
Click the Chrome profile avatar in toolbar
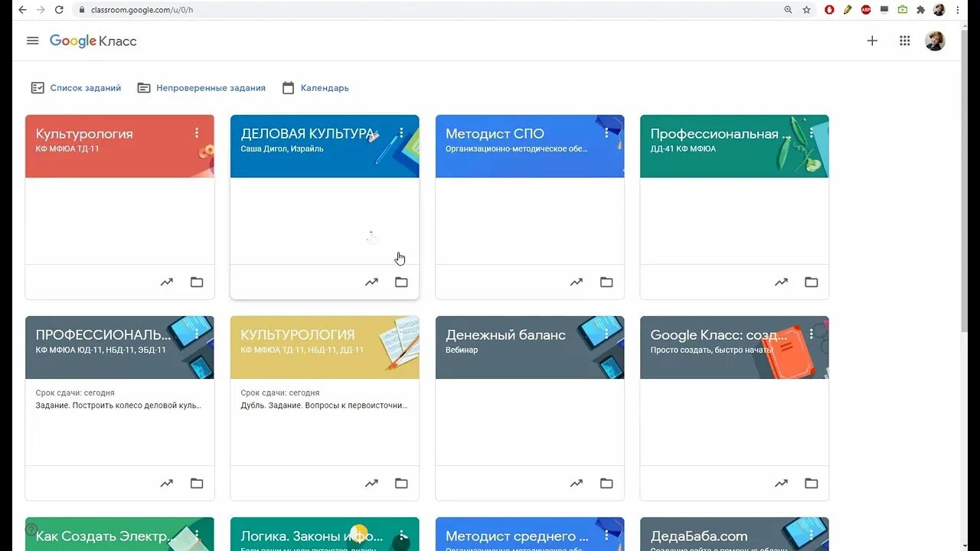(x=939, y=10)
